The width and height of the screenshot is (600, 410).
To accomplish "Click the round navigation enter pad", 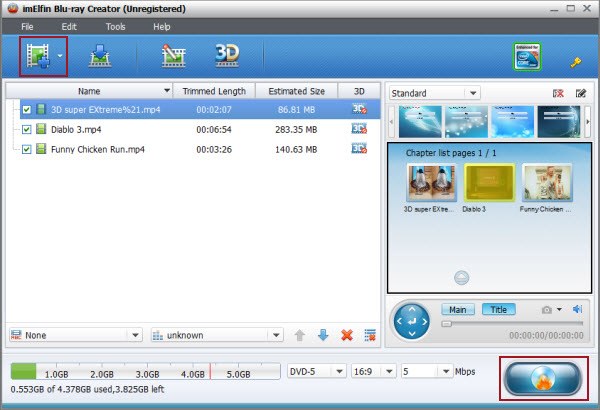I will pos(412,322).
